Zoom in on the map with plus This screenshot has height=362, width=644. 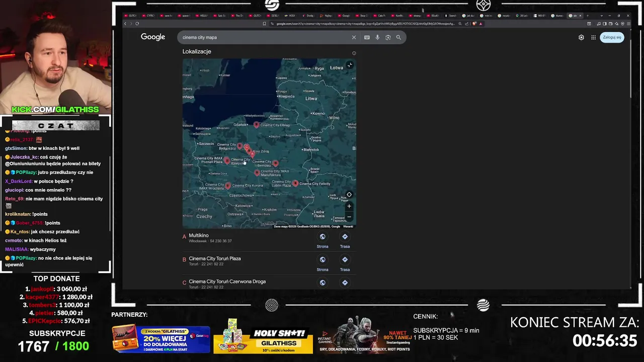[349, 206]
